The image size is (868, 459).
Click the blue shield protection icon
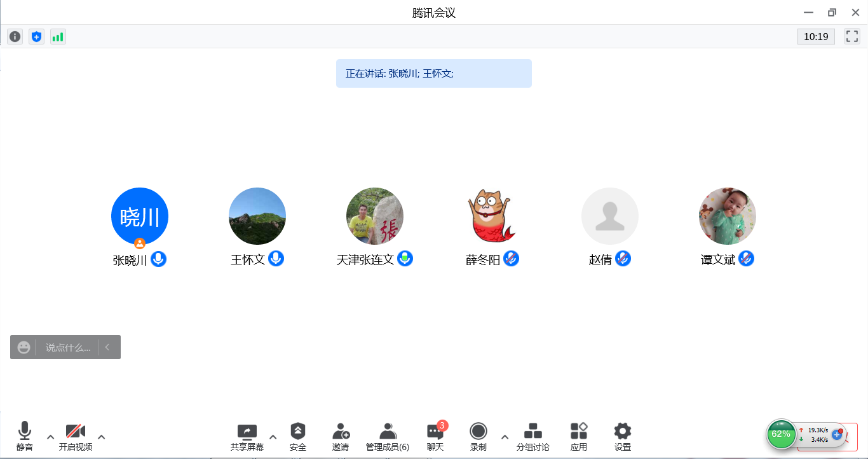click(x=36, y=36)
